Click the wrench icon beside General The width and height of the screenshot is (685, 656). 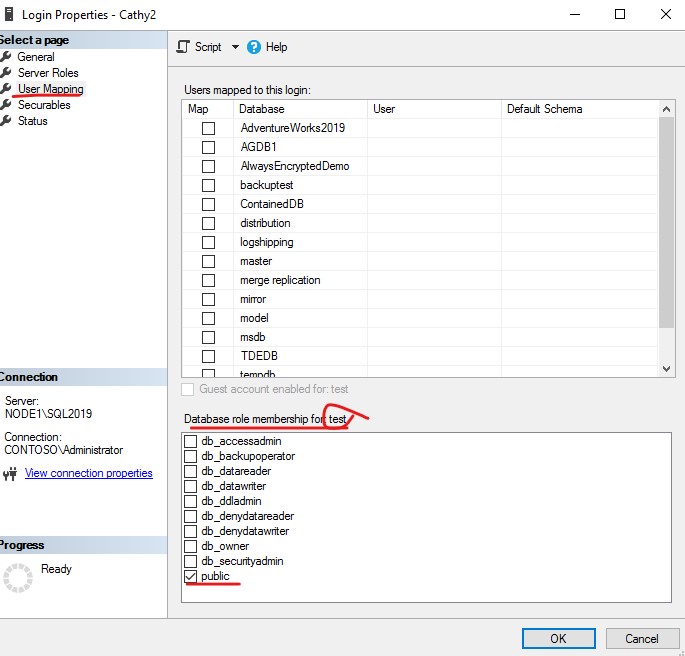click(x=6, y=57)
